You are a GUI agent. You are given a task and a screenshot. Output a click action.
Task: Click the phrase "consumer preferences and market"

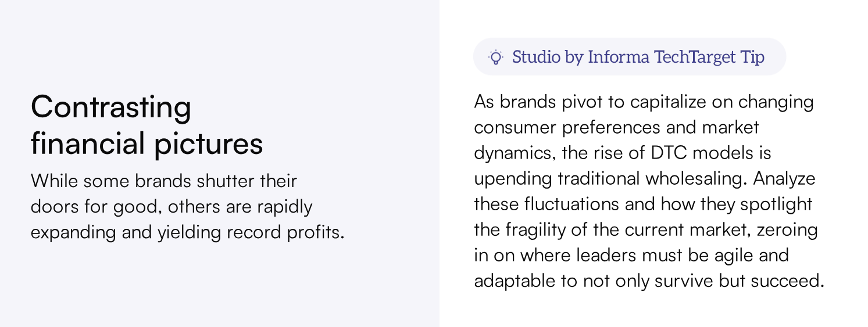point(616,127)
